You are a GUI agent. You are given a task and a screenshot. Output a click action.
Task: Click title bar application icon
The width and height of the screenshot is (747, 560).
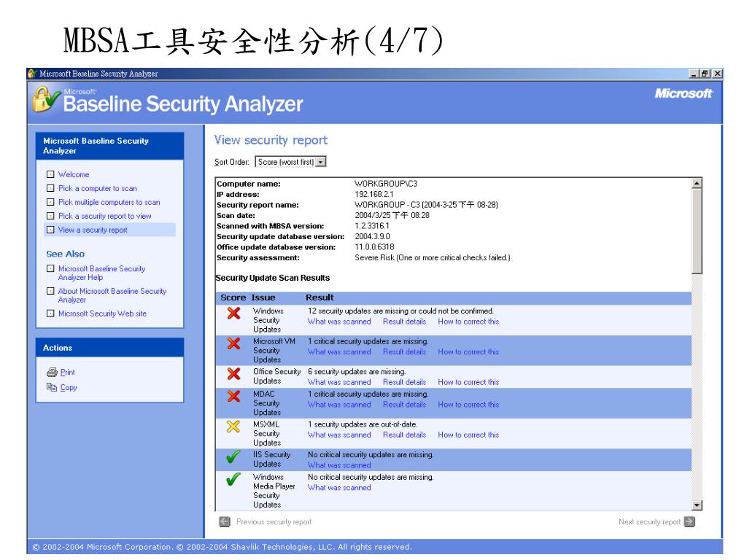[32, 74]
